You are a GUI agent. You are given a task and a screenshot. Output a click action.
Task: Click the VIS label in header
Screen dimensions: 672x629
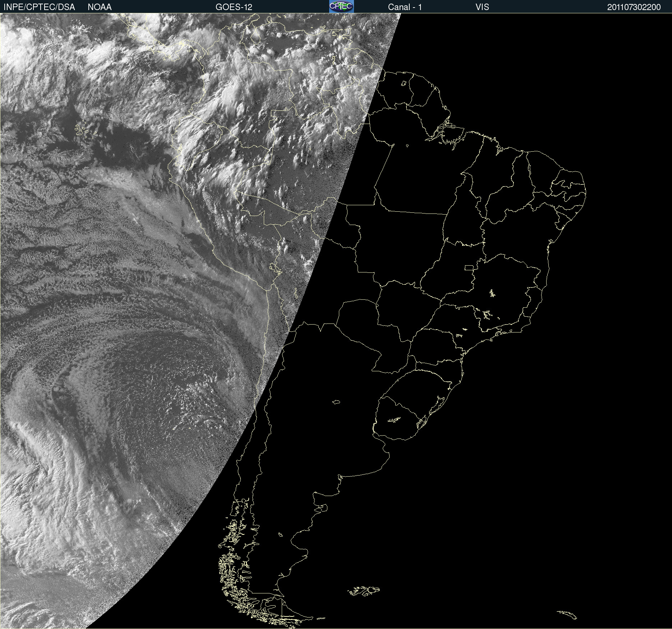482,7
